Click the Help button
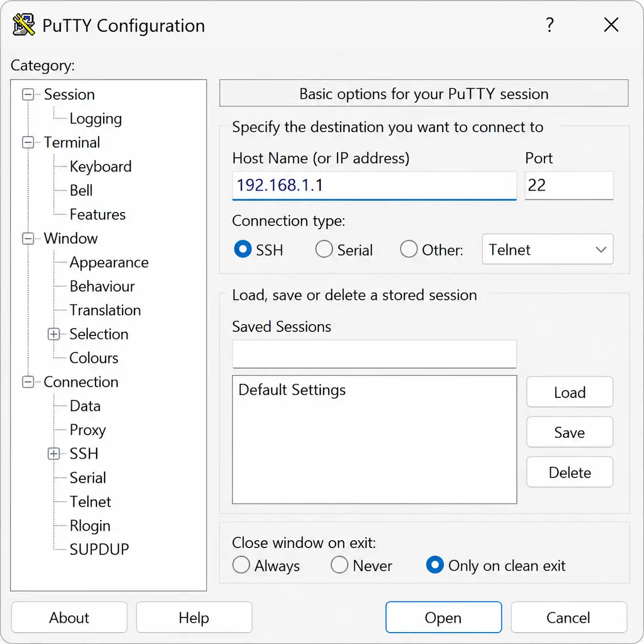Image resolution: width=644 pixels, height=644 pixels. pyautogui.click(x=194, y=617)
